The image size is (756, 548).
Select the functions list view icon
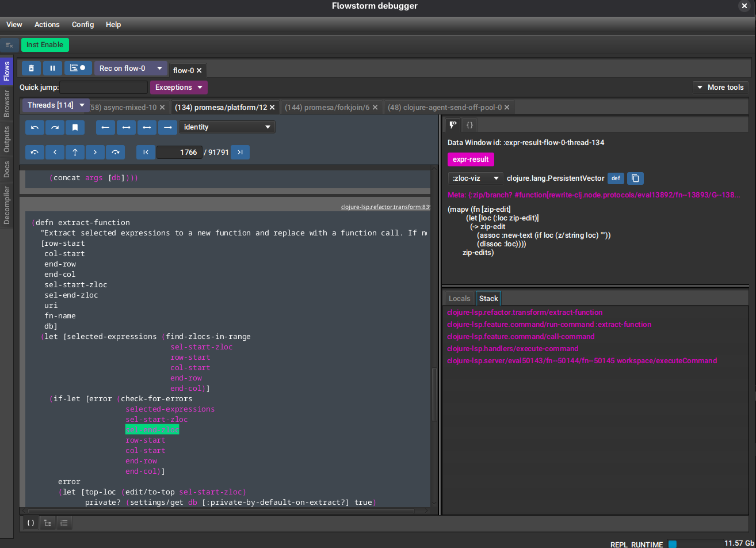(x=64, y=523)
